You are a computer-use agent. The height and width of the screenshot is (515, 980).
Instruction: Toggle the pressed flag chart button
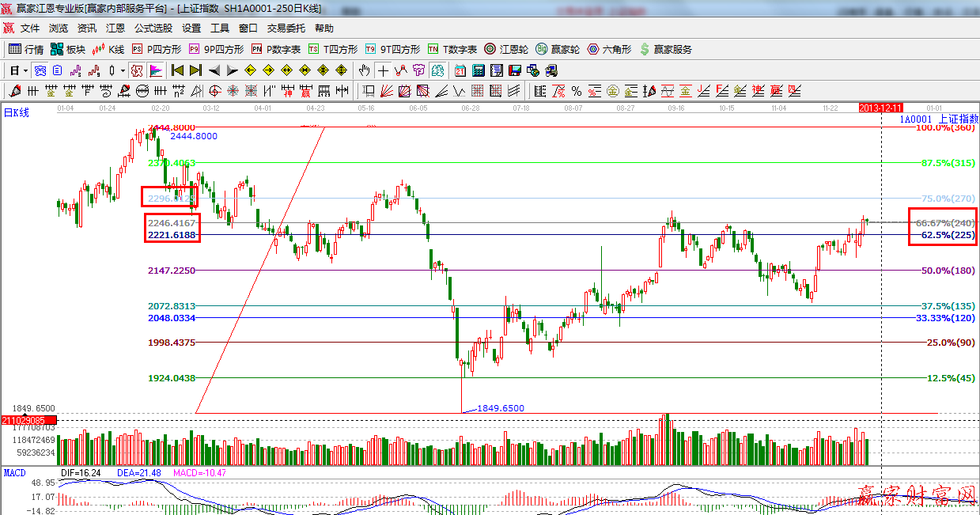155,70
